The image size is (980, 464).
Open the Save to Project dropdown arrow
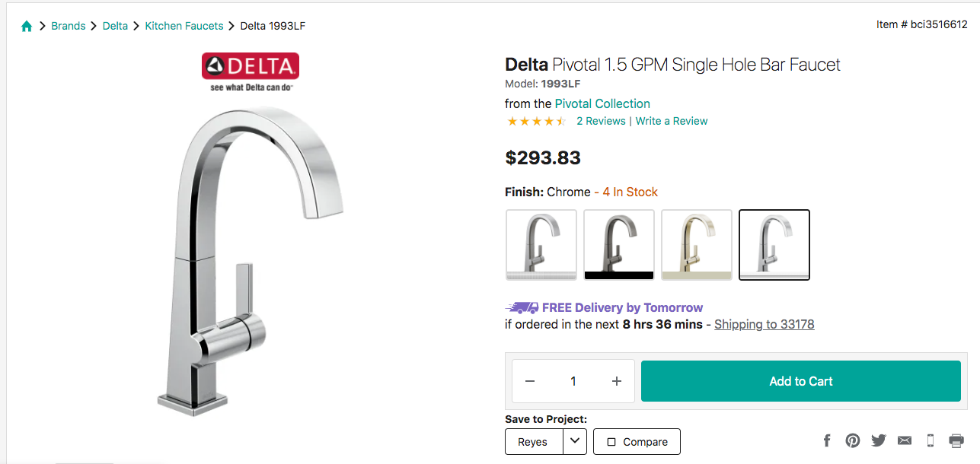[575, 441]
